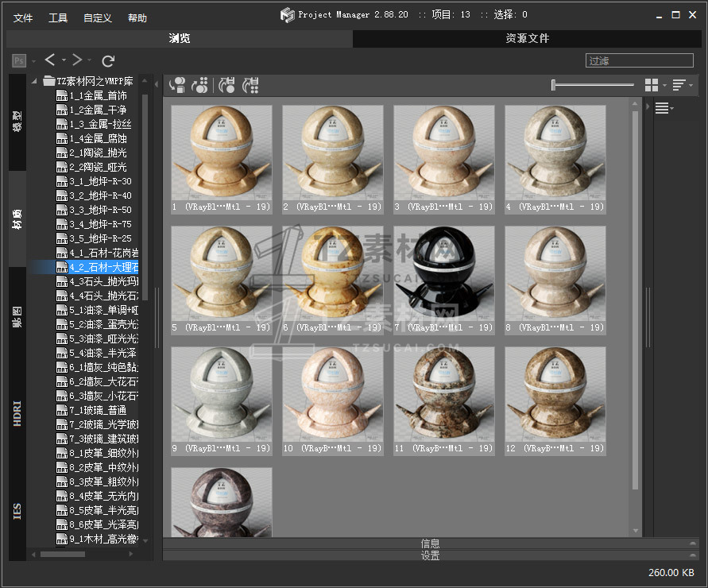This screenshot has width=708, height=588.
Task: Click the Photoshop 'Ps' icon in toolbar
Action: click(19, 60)
